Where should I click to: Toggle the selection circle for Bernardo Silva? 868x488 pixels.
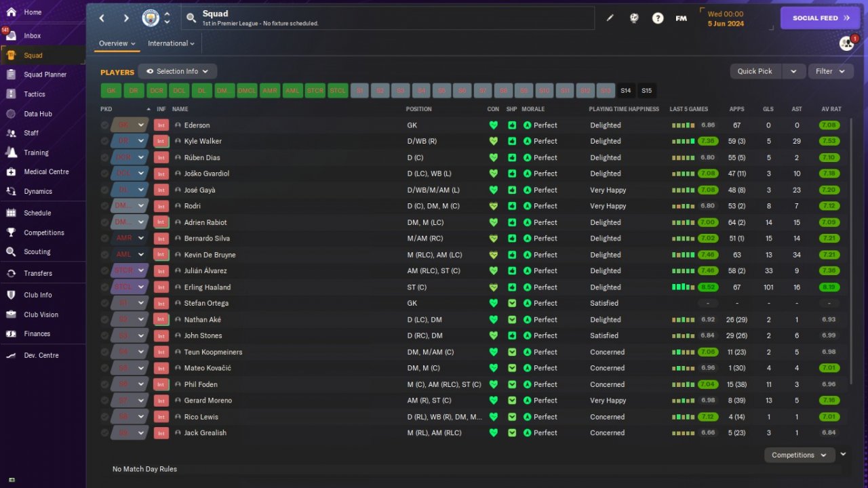[x=104, y=239]
